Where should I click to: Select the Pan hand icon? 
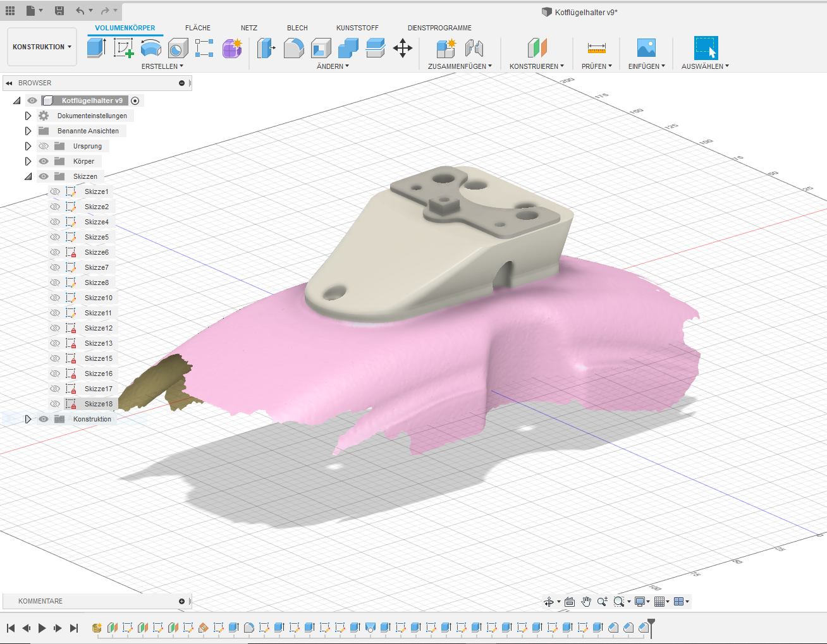[586, 602]
